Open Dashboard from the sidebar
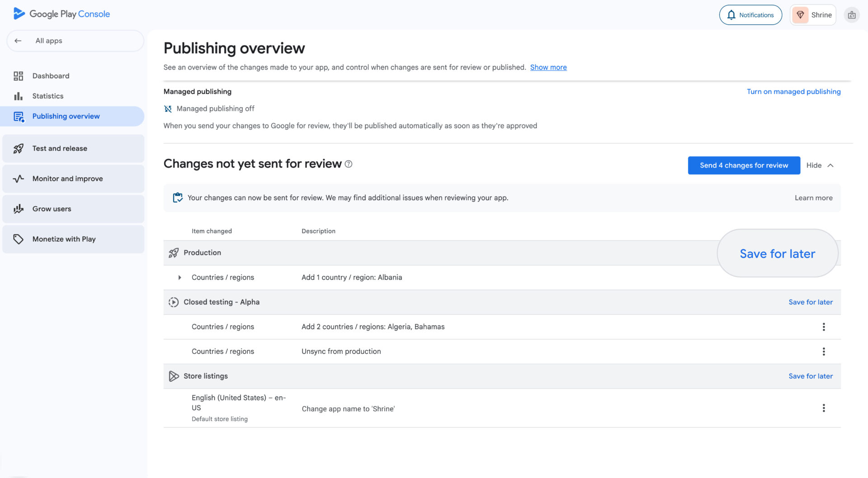Image resolution: width=868 pixels, height=478 pixels. [x=51, y=76]
